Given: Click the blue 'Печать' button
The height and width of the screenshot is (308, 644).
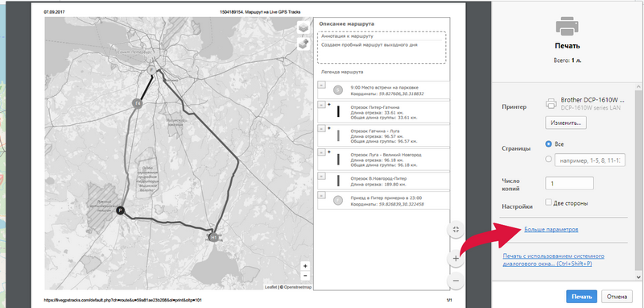Looking at the screenshot, I should [582, 297].
